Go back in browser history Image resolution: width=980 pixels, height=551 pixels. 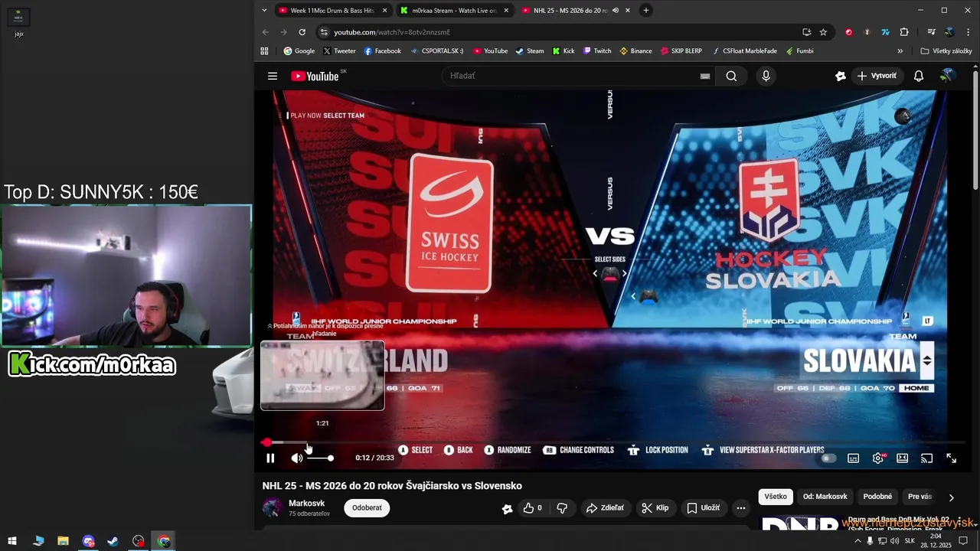(x=266, y=32)
